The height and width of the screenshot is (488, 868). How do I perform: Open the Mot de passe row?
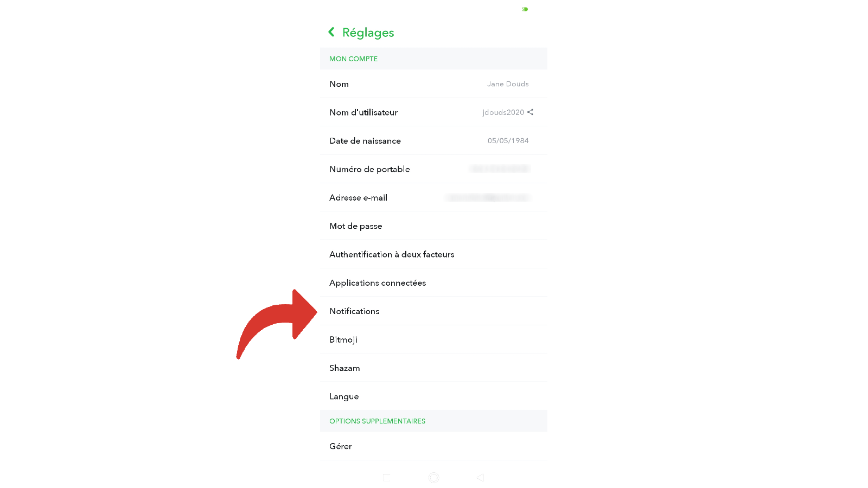tap(433, 226)
